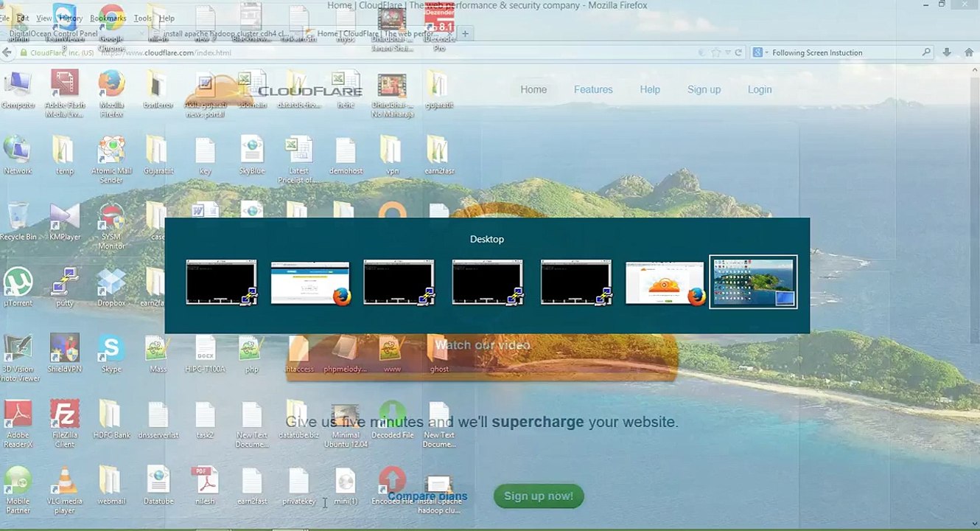980x531 pixels.
Task: Select the nilesh PDF file icon
Action: pos(205,485)
